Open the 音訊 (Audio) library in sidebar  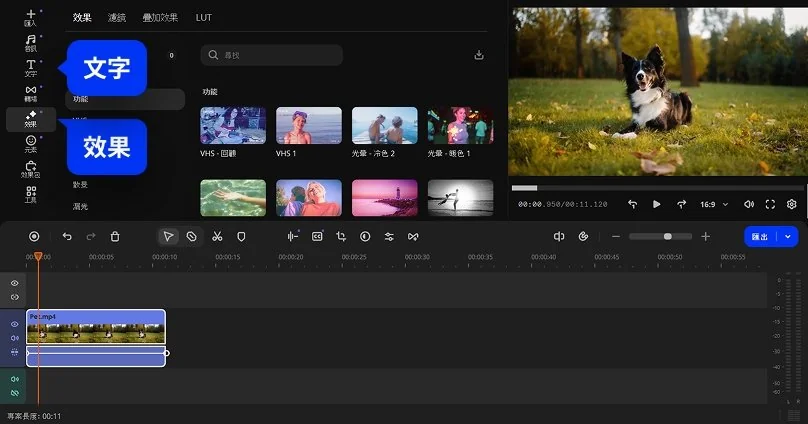click(30, 43)
